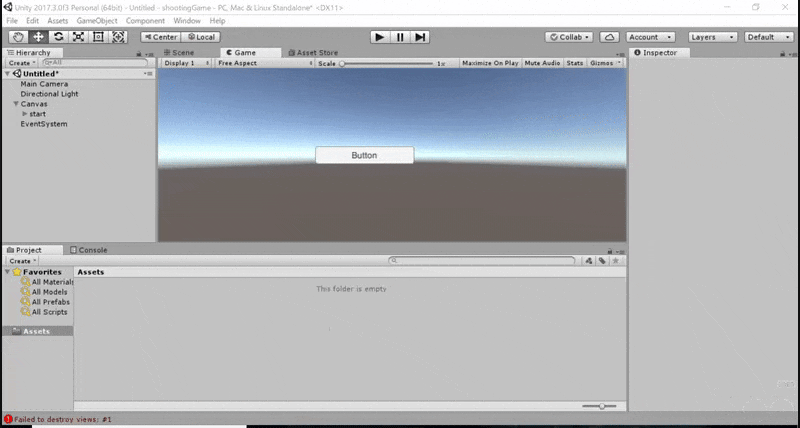Viewport: 800px width, 428px height.
Task: Open the Account dropdown
Action: 651,37
